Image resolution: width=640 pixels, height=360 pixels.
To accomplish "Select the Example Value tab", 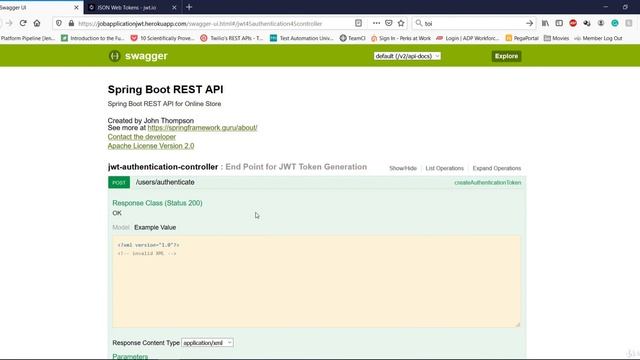I will coord(155,227).
